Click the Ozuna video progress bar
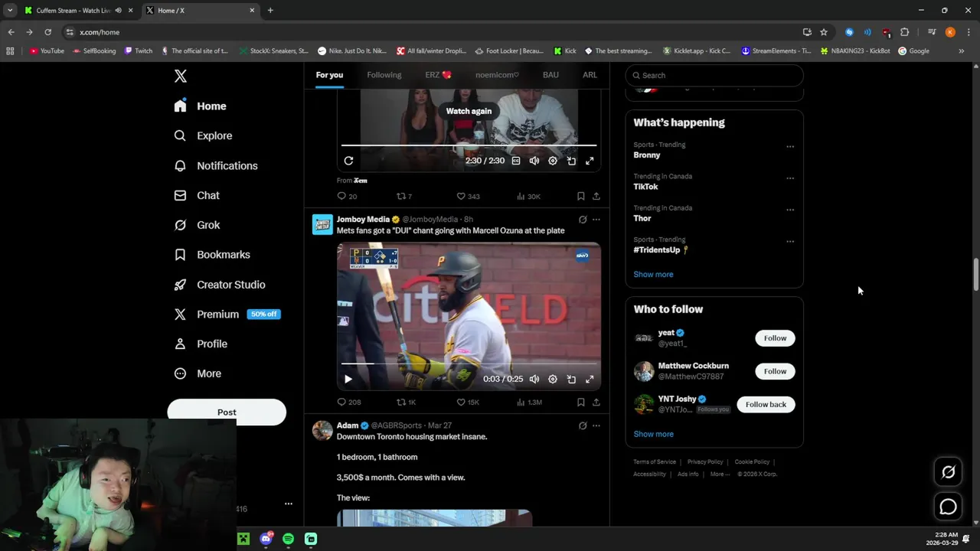The image size is (980, 551). [469, 364]
